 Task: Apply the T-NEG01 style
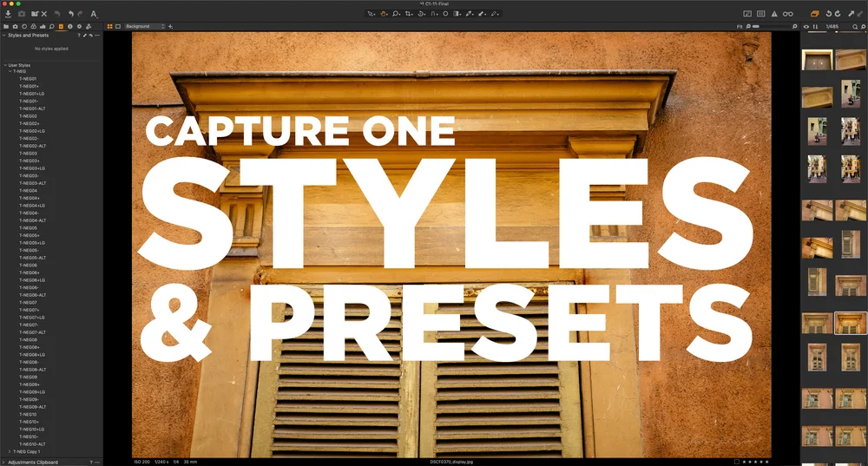coord(28,79)
